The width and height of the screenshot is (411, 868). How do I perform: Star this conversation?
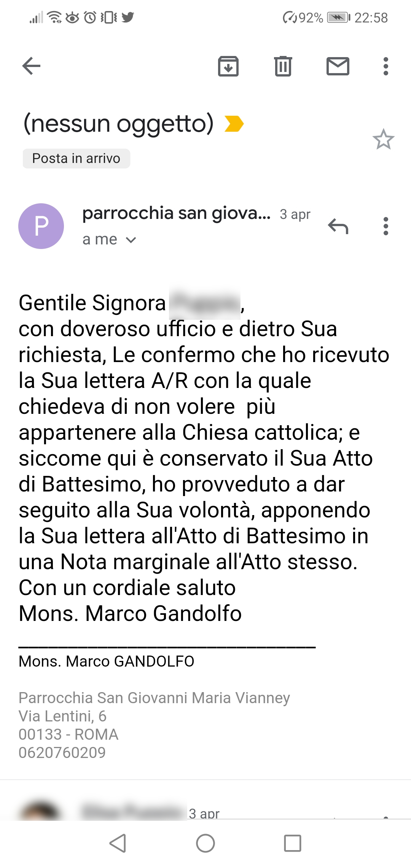coord(383,139)
